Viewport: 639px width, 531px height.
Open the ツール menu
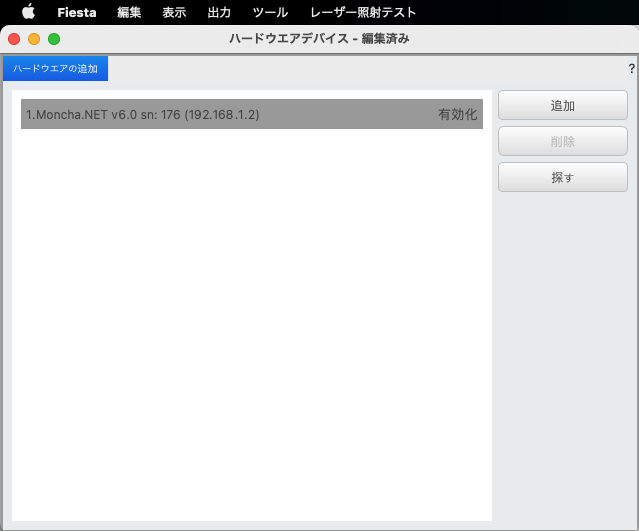tap(270, 13)
